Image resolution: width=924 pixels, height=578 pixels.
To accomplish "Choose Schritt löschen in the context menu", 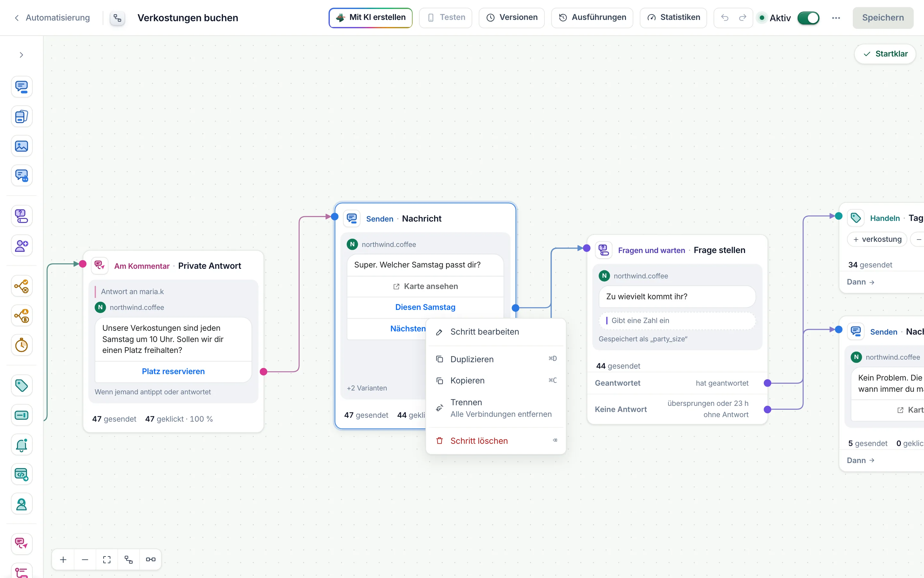I will [x=496, y=441].
